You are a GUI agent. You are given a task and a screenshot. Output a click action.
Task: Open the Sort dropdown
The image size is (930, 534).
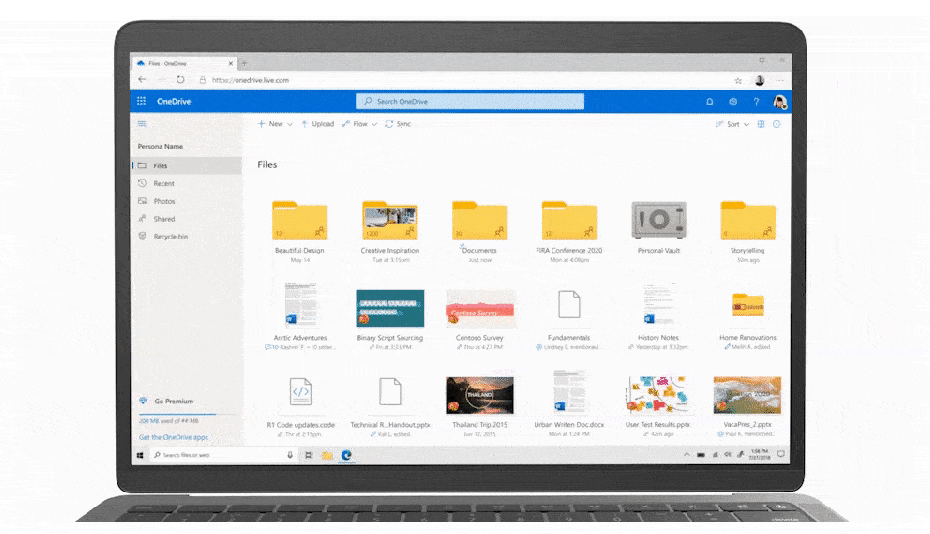733,124
